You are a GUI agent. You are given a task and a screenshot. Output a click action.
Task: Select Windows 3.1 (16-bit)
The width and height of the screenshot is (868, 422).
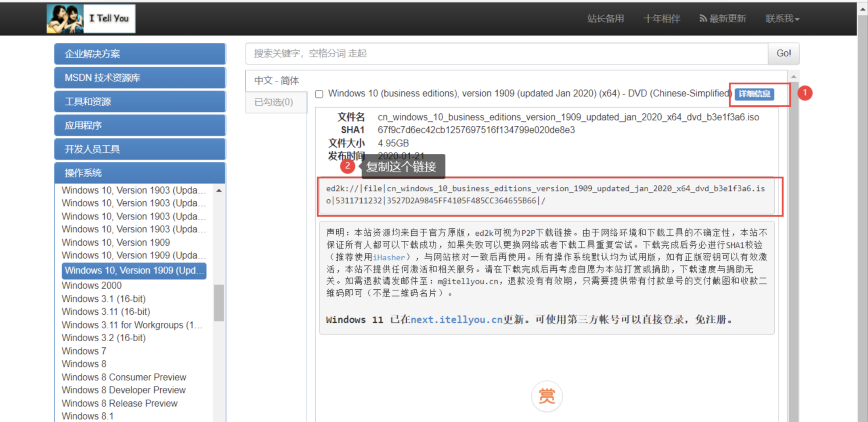(104, 299)
